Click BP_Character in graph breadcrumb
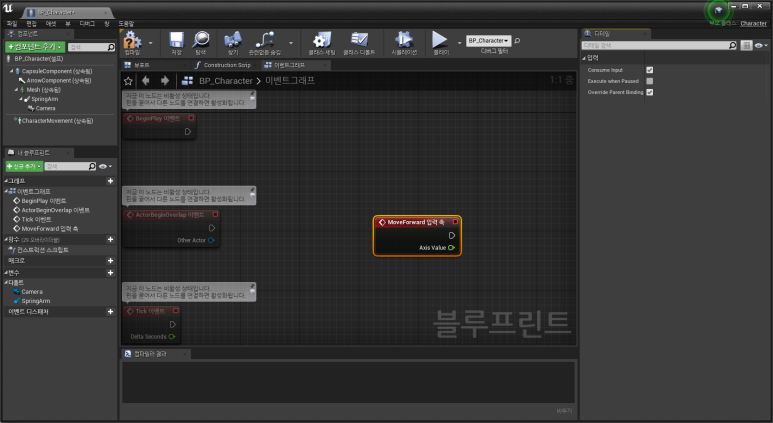 tap(226, 81)
